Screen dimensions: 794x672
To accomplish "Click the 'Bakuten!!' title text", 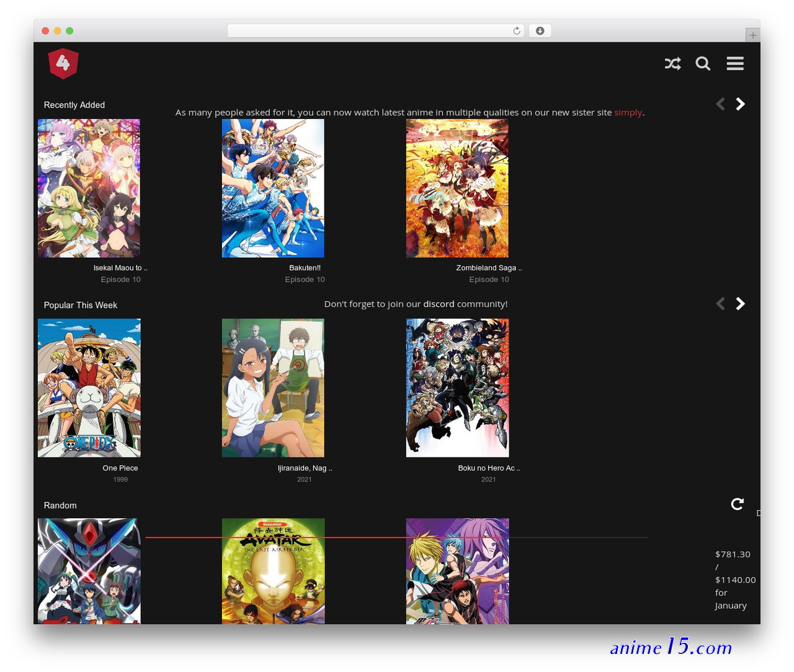I will (305, 268).
